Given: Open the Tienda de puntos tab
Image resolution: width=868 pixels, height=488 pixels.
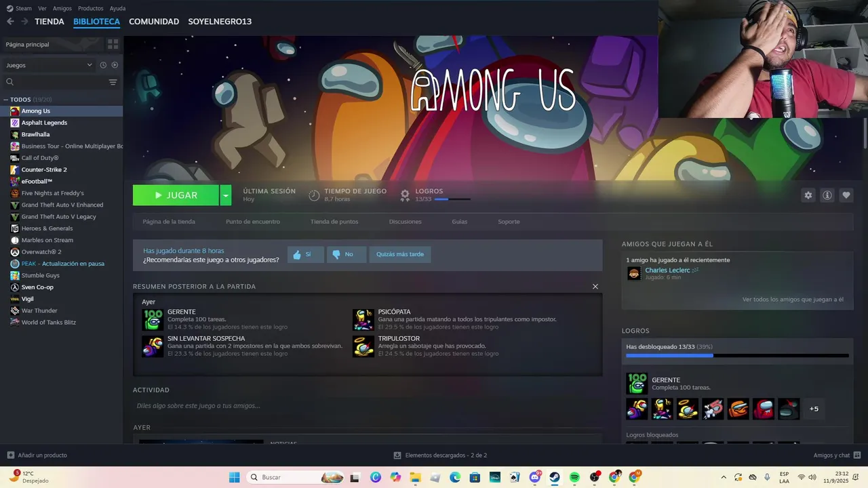Looking at the screenshot, I should [x=334, y=222].
